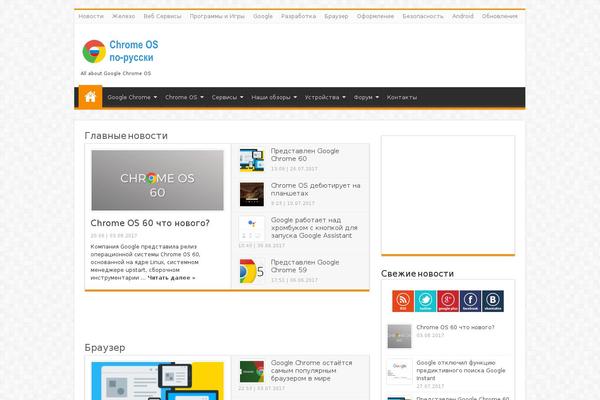Image resolution: width=600 pixels, height=400 pixels.
Task: Open article about хромбук с кнопкой Google Assistant
Action: coord(314,228)
